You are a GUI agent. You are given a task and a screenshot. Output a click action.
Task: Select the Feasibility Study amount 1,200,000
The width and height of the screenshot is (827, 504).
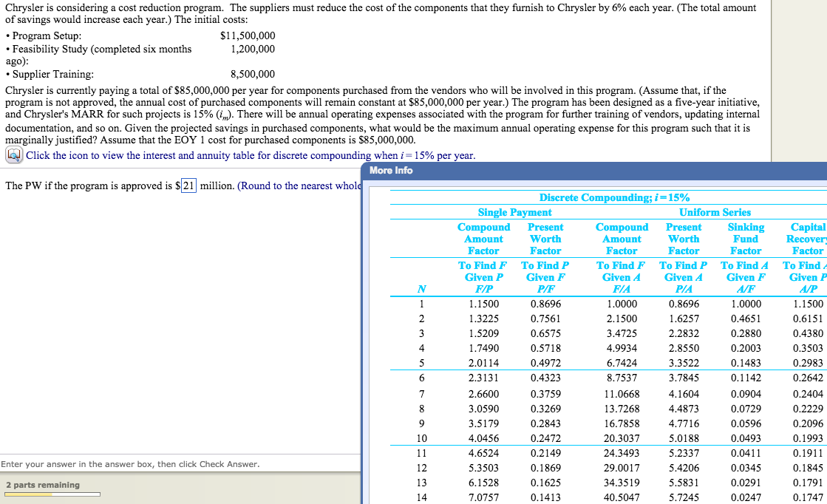253,49
